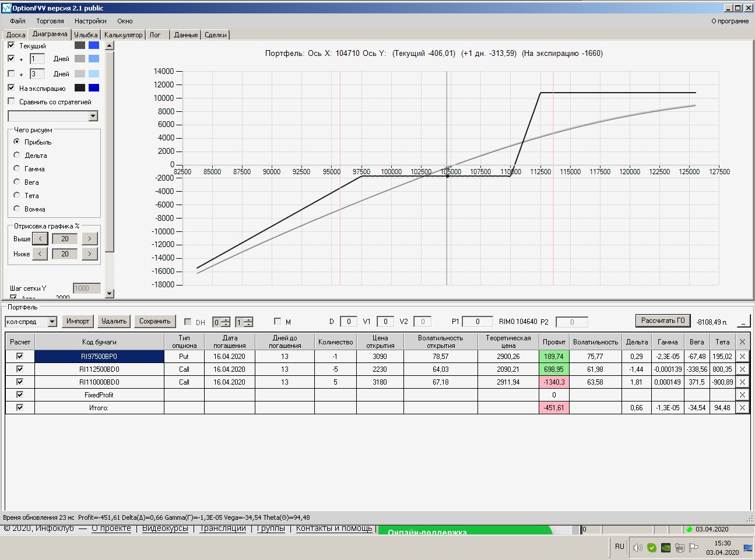Enable Сравнить со стратегией checkbox
This screenshot has width=755, height=560.
(x=11, y=101)
